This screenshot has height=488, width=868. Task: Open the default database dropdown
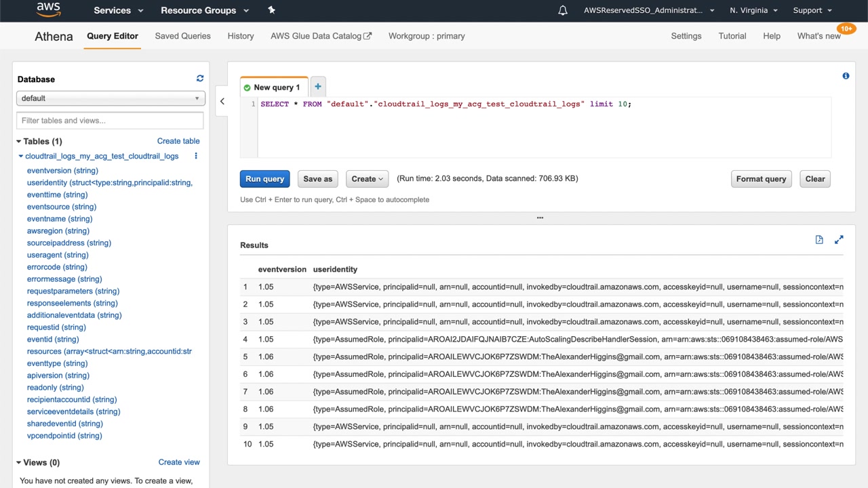click(110, 98)
